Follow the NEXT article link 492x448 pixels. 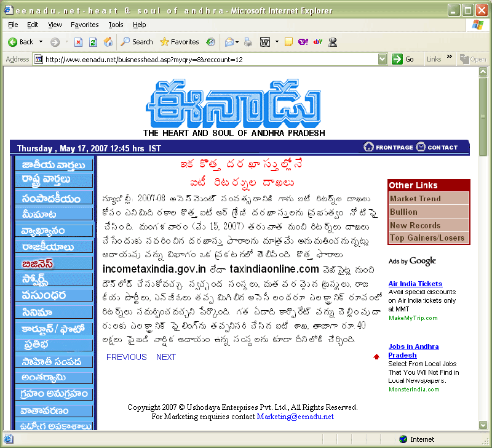tap(166, 357)
